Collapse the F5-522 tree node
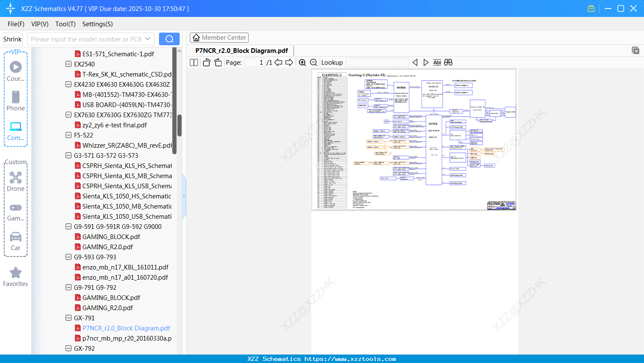Image resolution: width=644 pixels, height=363 pixels. [x=69, y=135]
